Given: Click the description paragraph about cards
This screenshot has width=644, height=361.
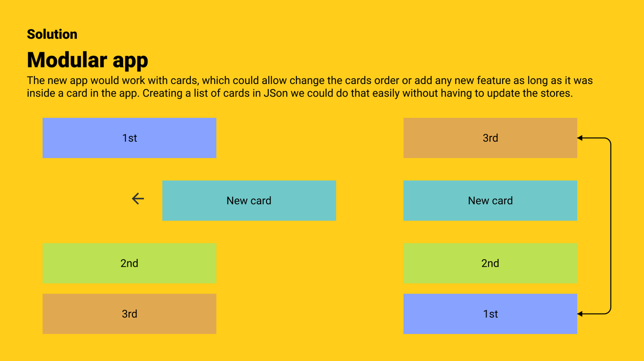Looking at the screenshot, I should click(309, 87).
